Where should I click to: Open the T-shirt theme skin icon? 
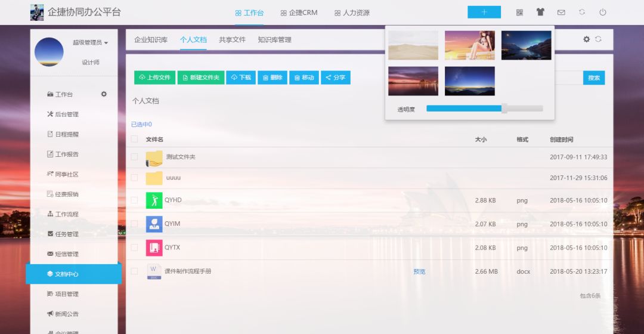tap(540, 13)
